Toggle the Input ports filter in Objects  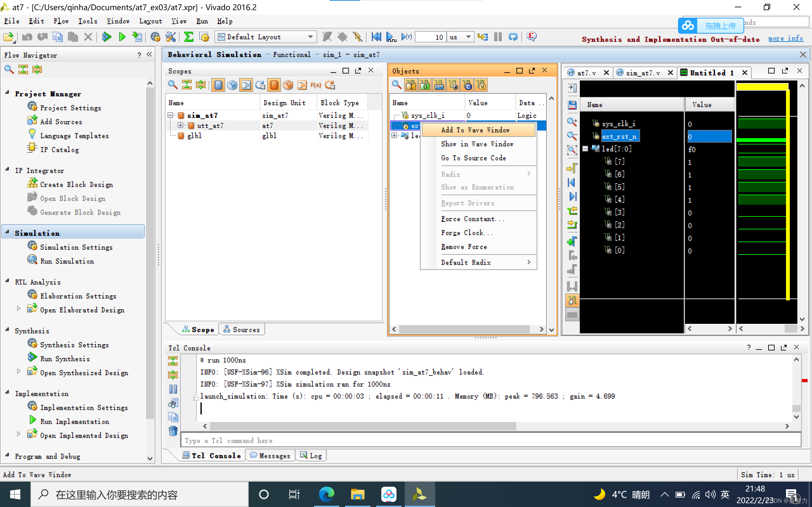(x=411, y=86)
